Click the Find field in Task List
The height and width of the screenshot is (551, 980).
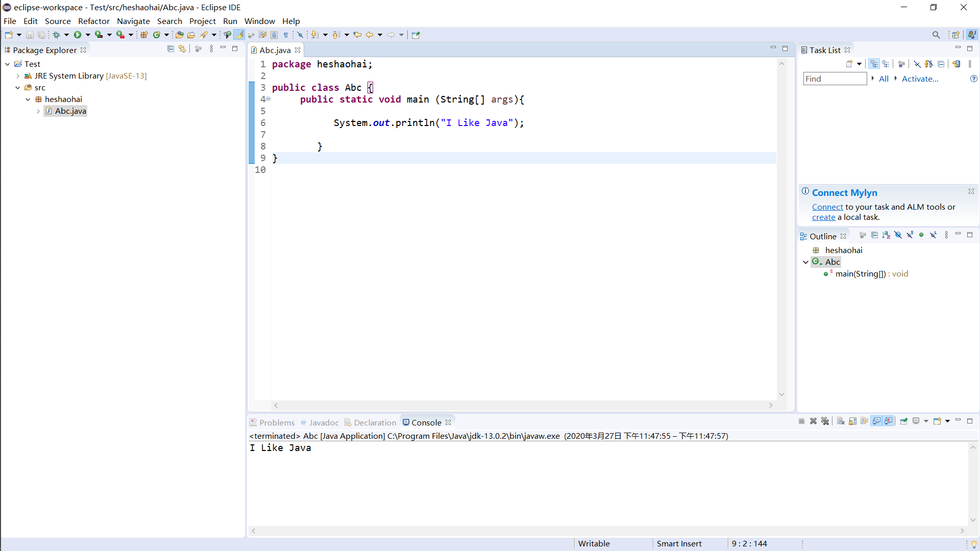tap(834, 79)
